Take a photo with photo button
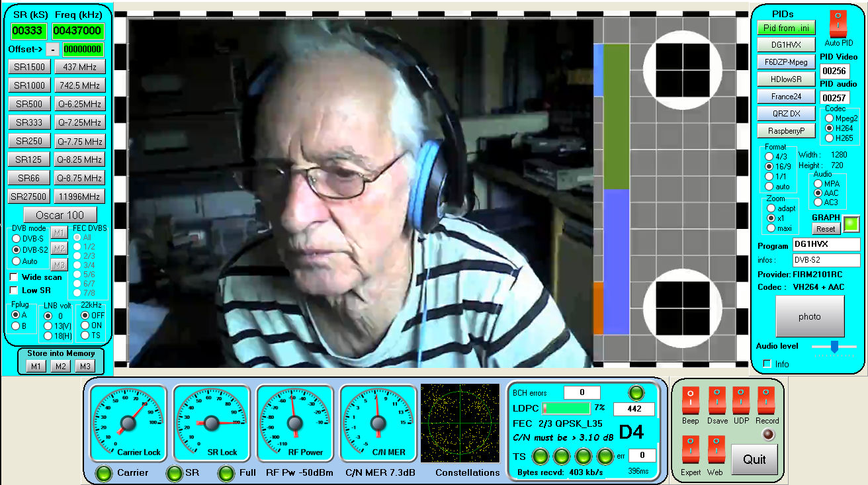 (810, 316)
